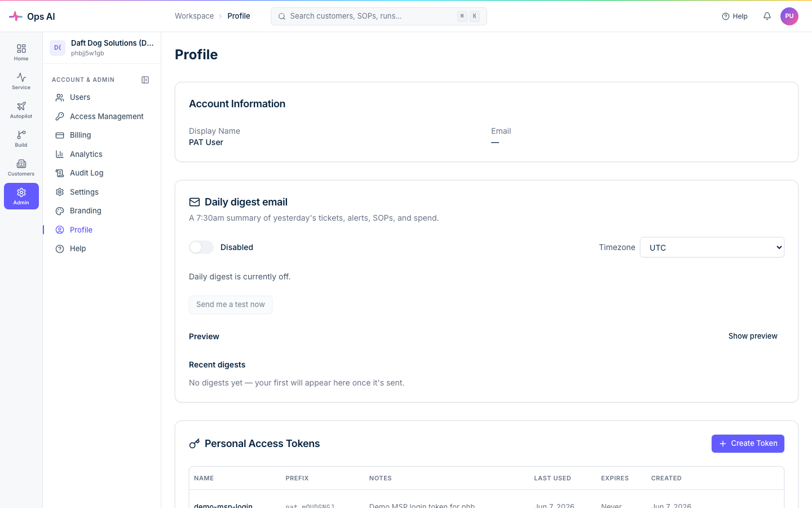
Task: Click the LAST USED column header
Action: 553,478
